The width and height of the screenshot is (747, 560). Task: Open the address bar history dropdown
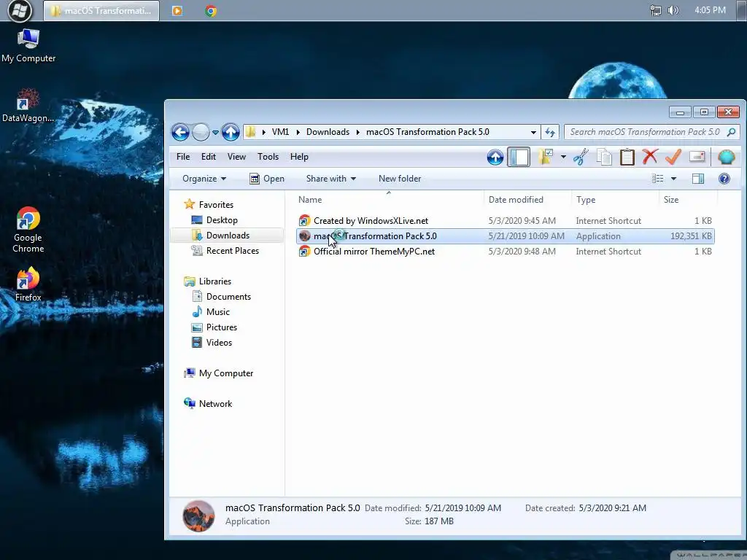point(533,132)
